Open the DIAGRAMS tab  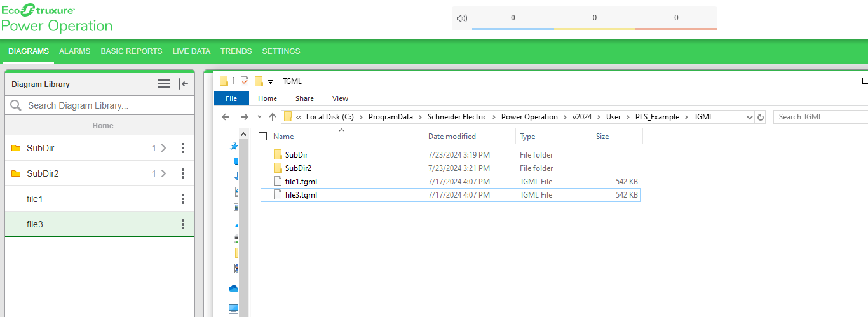click(29, 51)
